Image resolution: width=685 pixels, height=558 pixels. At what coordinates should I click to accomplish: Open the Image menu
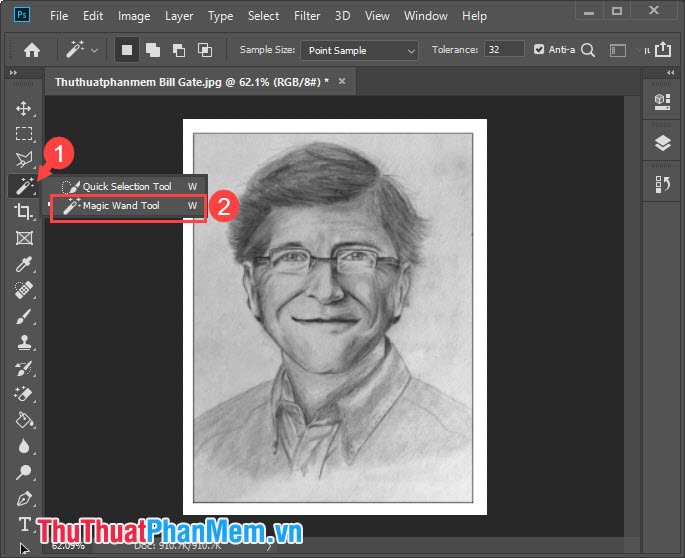pos(134,16)
